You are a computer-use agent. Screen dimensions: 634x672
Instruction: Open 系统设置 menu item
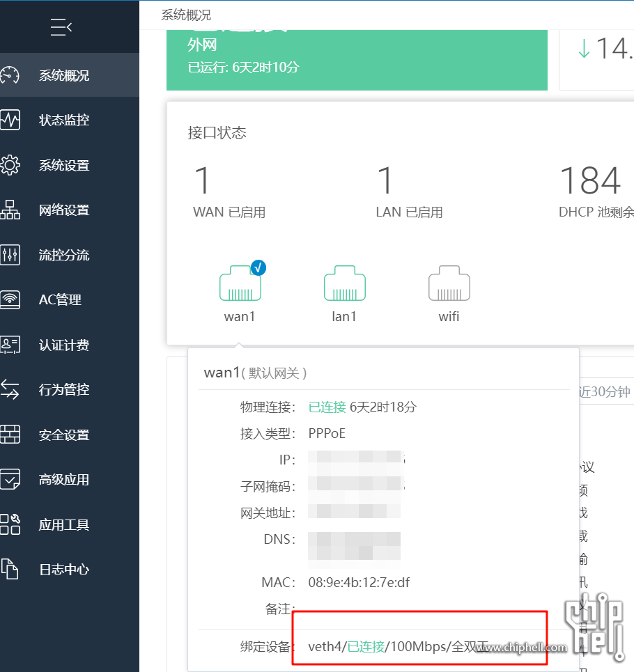(70, 165)
